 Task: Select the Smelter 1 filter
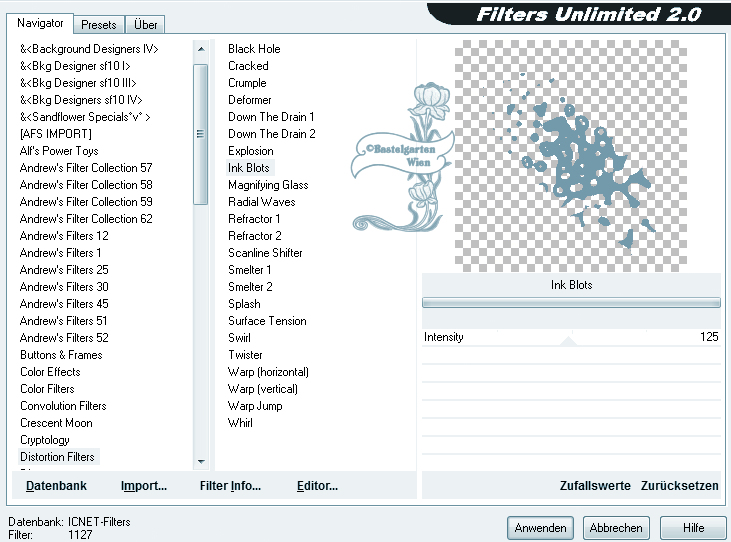pyautogui.click(x=249, y=270)
